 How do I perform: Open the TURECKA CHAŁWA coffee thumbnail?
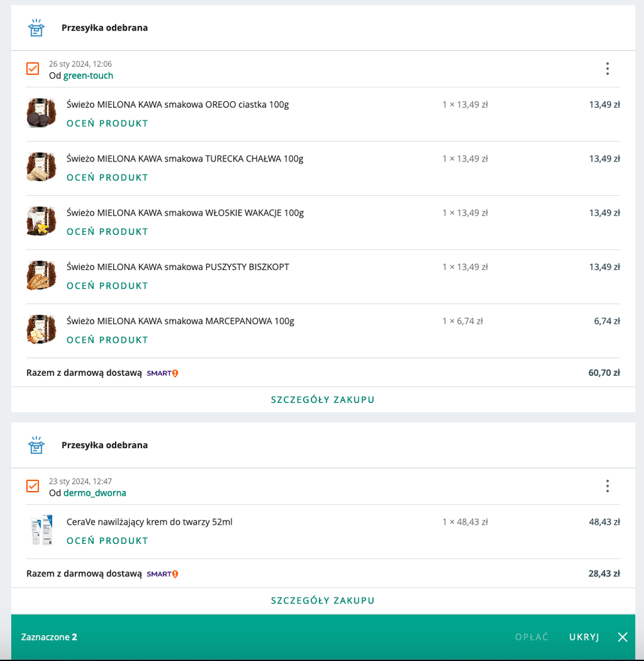pyautogui.click(x=41, y=167)
